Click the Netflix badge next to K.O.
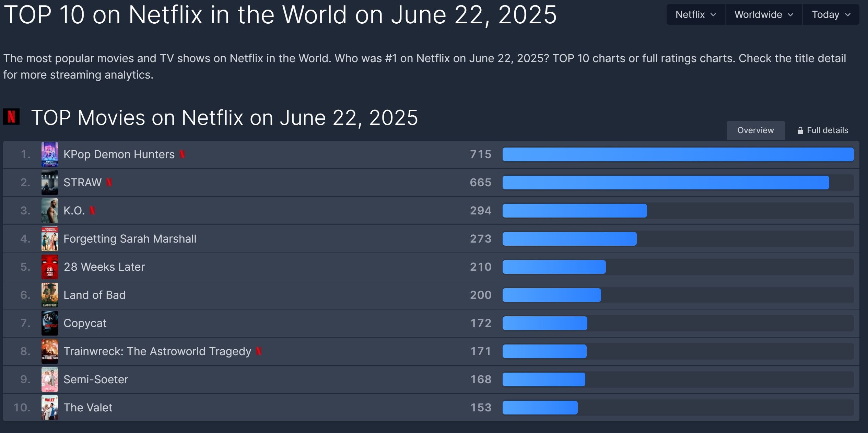Viewport: 868px width, 433px height. click(92, 211)
